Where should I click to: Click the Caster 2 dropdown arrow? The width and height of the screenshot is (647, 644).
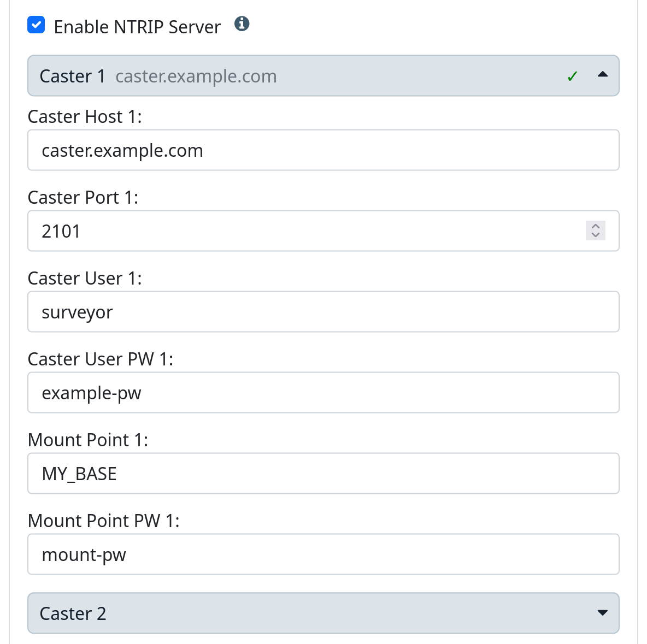tap(602, 613)
